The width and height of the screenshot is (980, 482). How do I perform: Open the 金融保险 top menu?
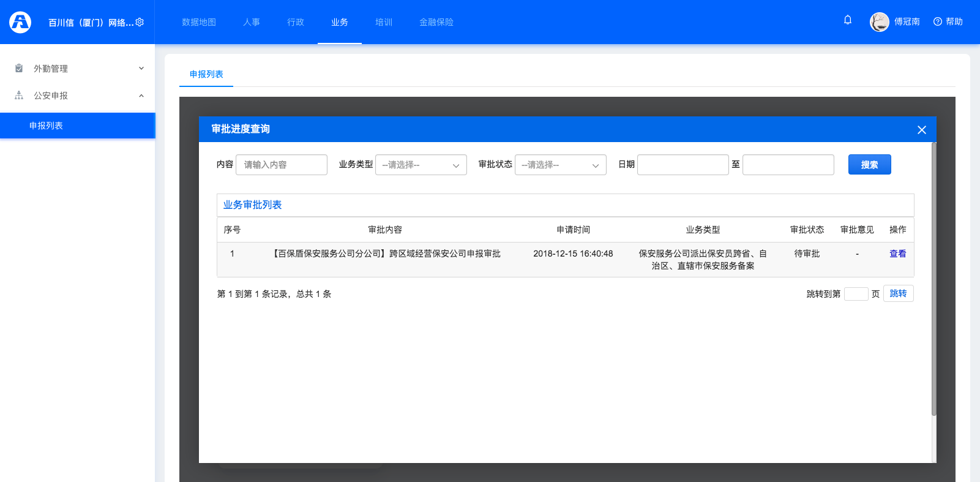tap(436, 22)
